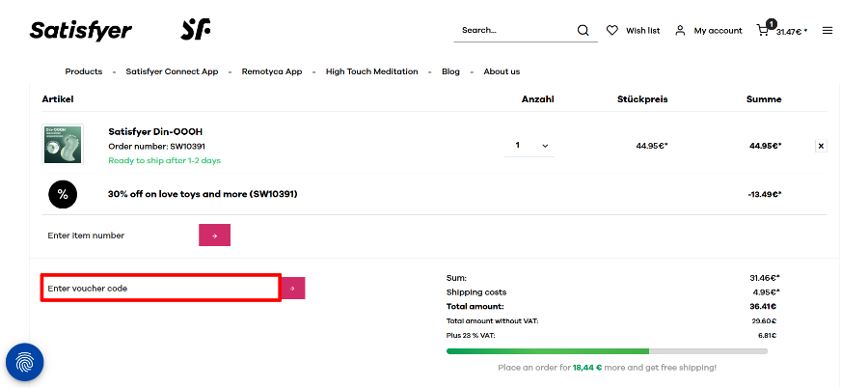Click the Order number: SW10391 text
This screenshot has width=868, height=388.
[156, 147]
